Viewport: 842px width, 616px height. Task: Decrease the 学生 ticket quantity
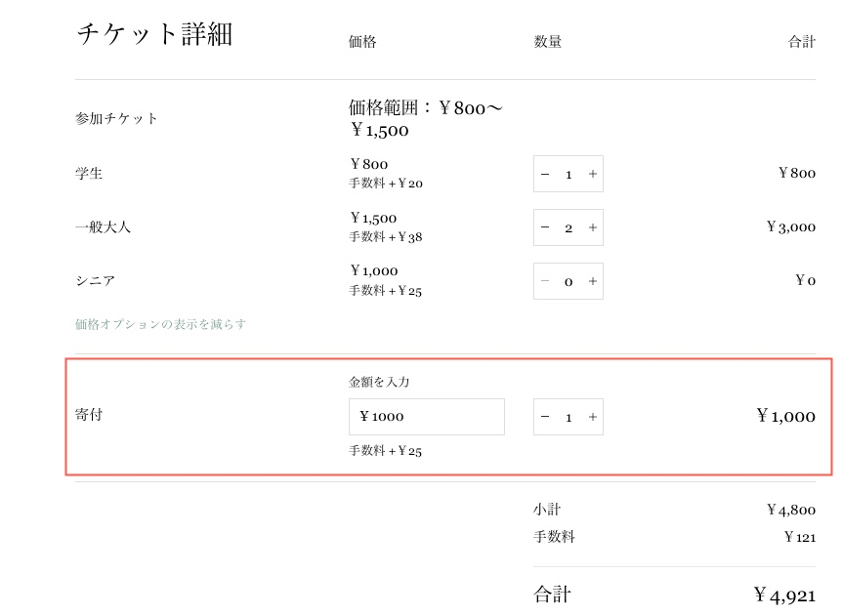click(x=545, y=174)
